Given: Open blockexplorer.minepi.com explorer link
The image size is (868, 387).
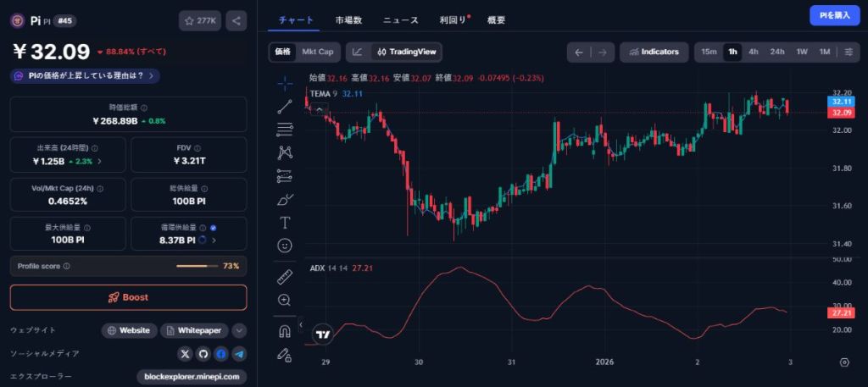Looking at the screenshot, I should pyautogui.click(x=192, y=377).
